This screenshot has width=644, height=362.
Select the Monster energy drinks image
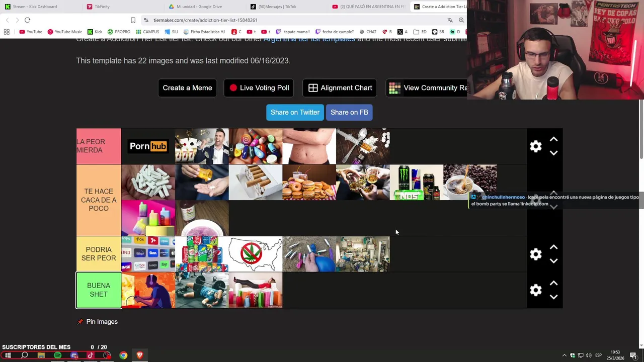pos(417,183)
